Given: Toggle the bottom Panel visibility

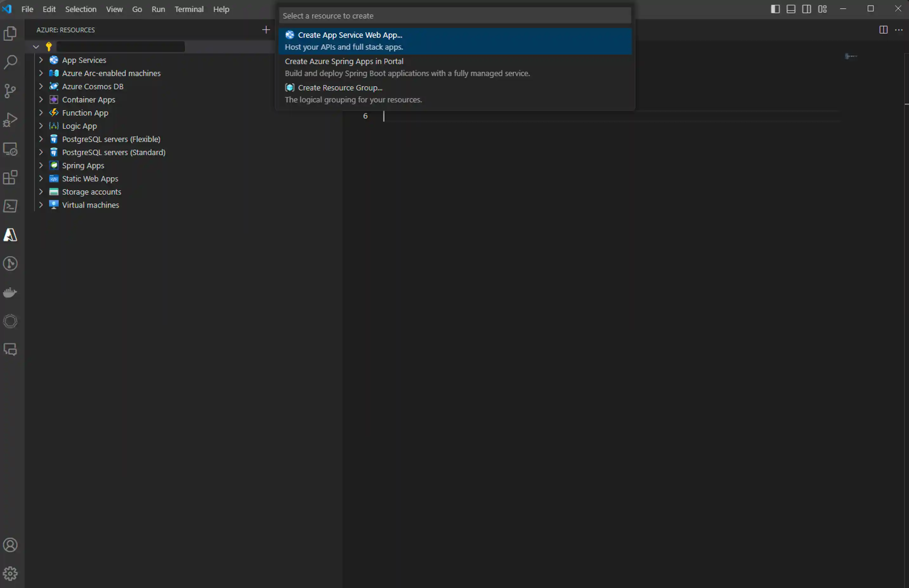Looking at the screenshot, I should click(791, 8).
